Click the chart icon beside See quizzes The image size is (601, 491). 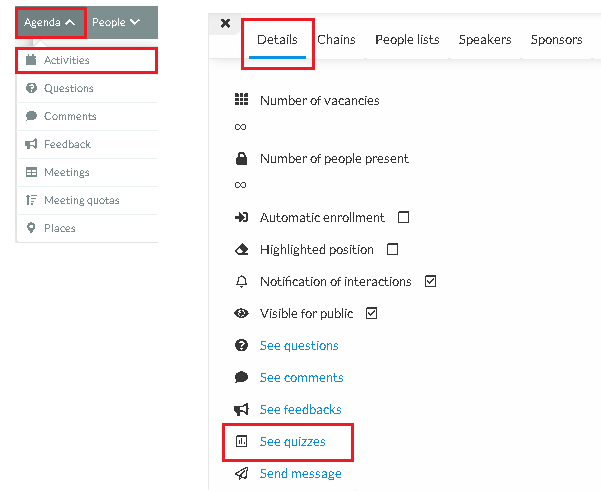(x=241, y=442)
